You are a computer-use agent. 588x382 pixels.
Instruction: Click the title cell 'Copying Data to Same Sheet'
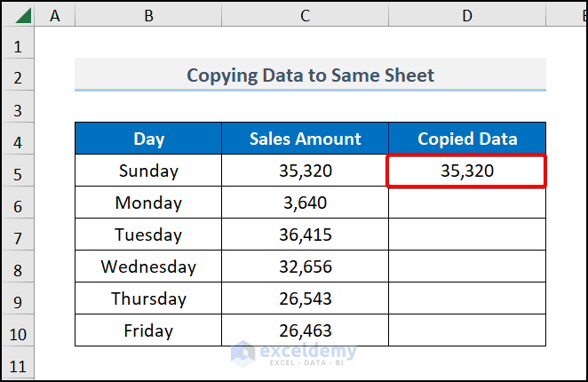point(310,75)
